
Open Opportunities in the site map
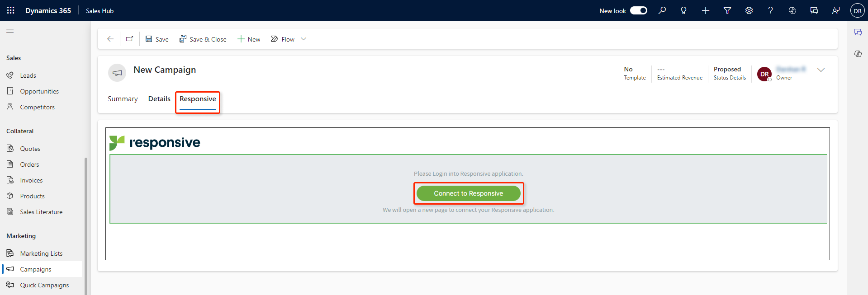point(39,91)
